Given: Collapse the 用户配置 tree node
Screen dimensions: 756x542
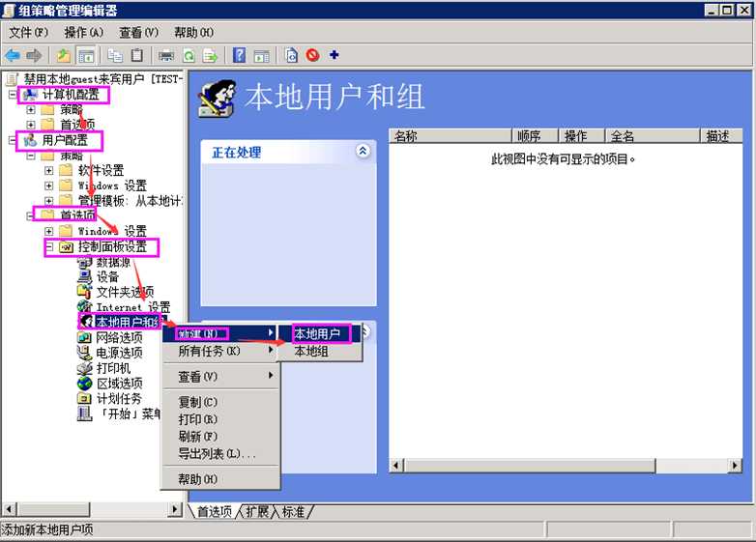Looking at the screenshot, I should (x=13, y=140).
